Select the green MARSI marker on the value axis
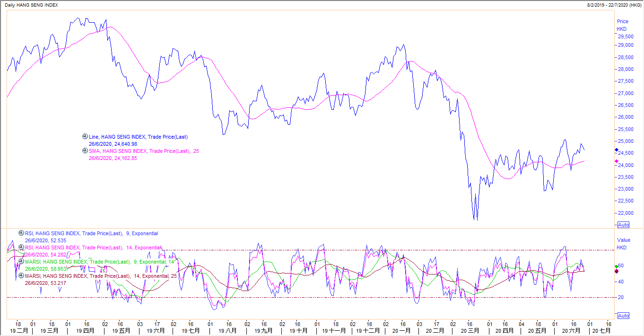Image resolution: width=644 pixels, height=336 pixels. (616, 267)
